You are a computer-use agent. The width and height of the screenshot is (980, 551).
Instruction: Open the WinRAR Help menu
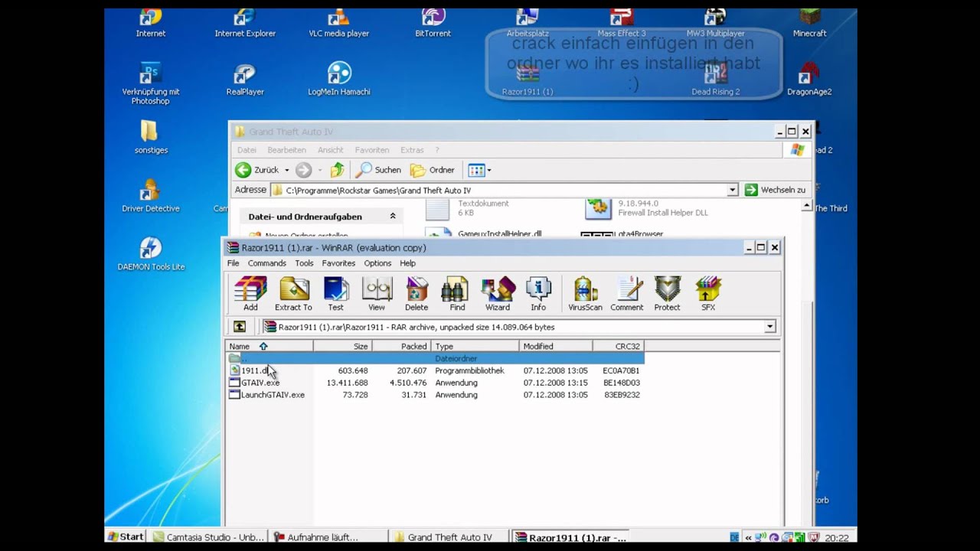407,263
